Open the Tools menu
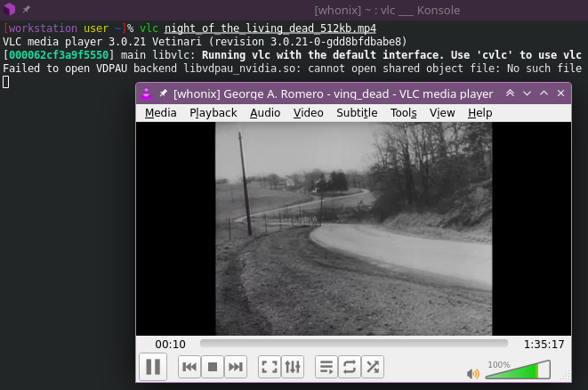Screen dimensions: 588x390 point(403,113)
